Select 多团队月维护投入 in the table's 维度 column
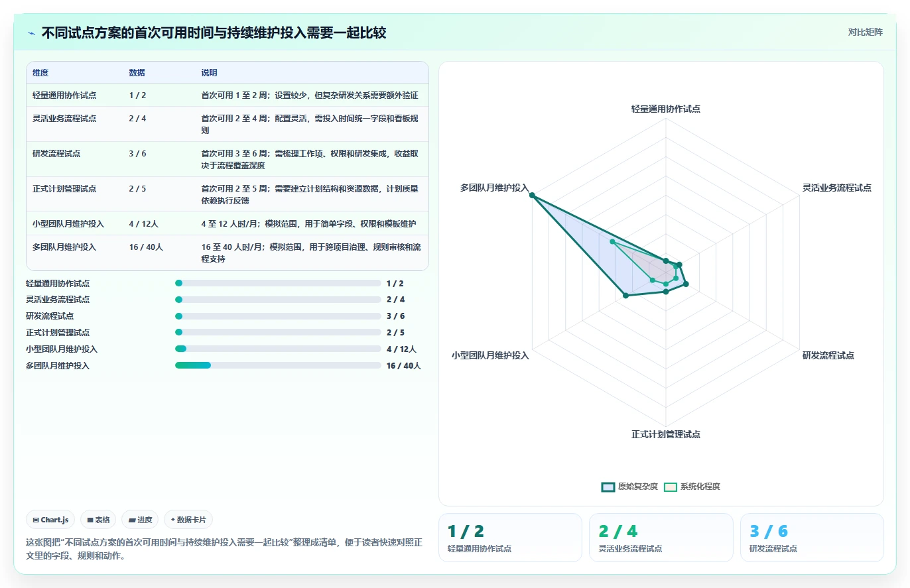This screenshot has width=910, height=588. point(64,247)
